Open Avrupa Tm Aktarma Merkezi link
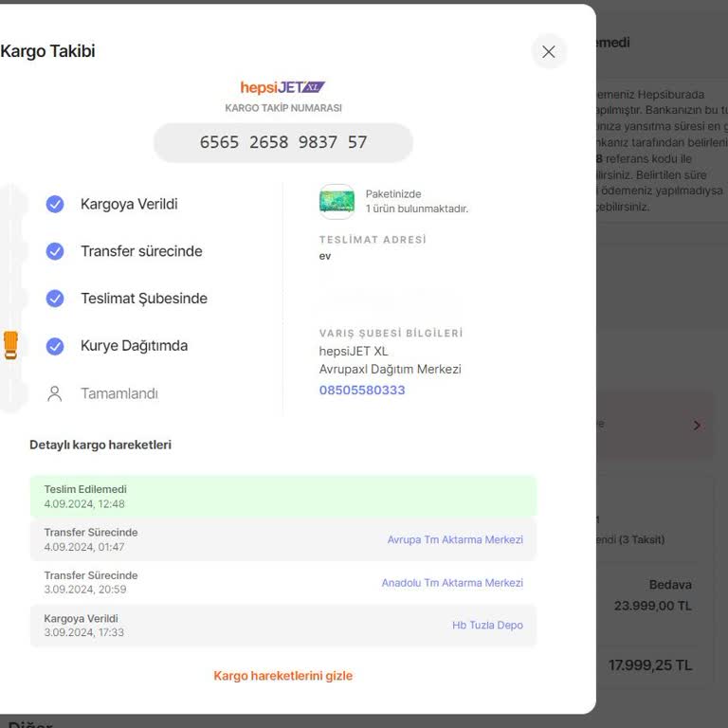This screenshot has width=728, height=728. (455, 540)
